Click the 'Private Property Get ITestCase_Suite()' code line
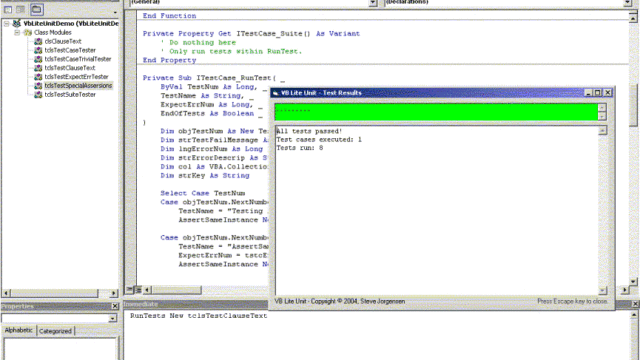 (251, 33)
